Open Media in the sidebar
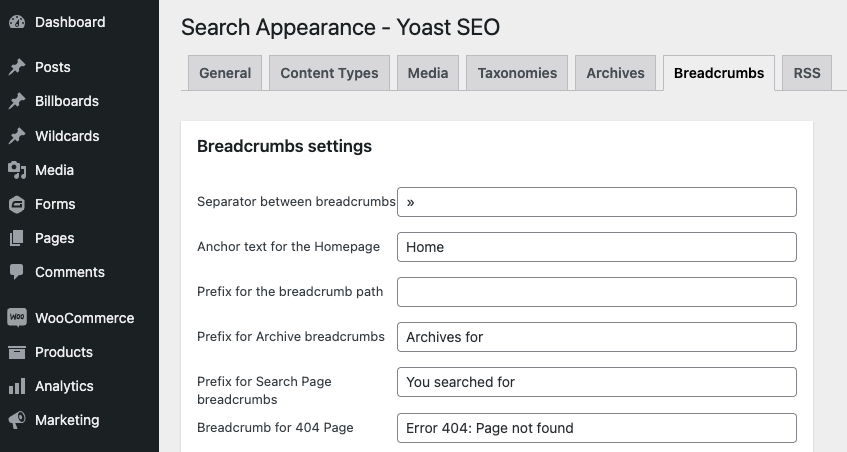847x452 pixels. (54, 170)
